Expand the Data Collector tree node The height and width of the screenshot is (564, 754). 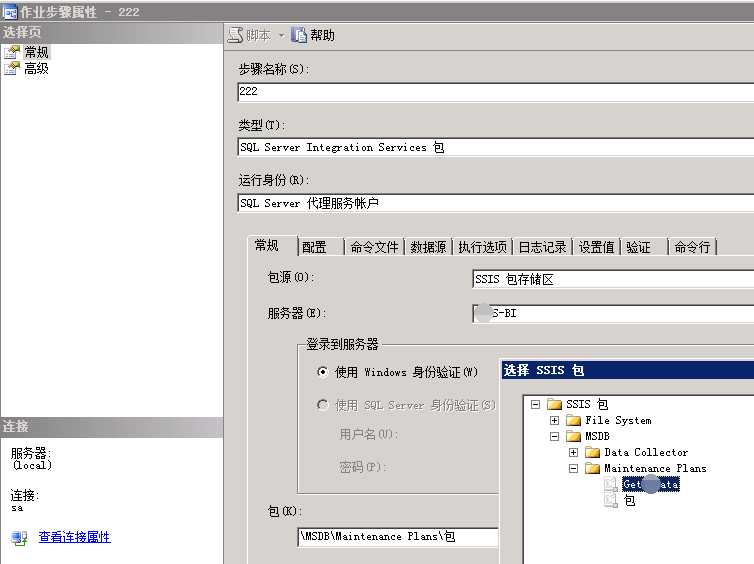click(x=573, y=452)
